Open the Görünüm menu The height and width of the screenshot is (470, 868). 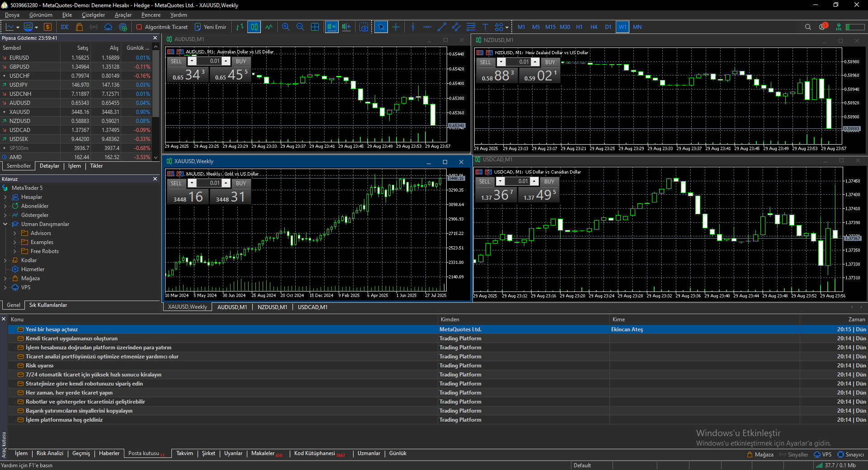41,15
